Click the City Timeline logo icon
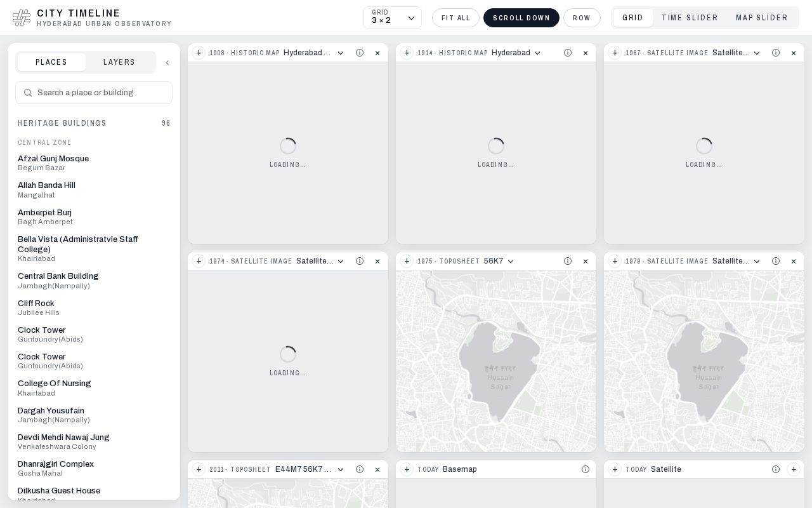Viewport: 812px width, 508px height. [22, 18]
